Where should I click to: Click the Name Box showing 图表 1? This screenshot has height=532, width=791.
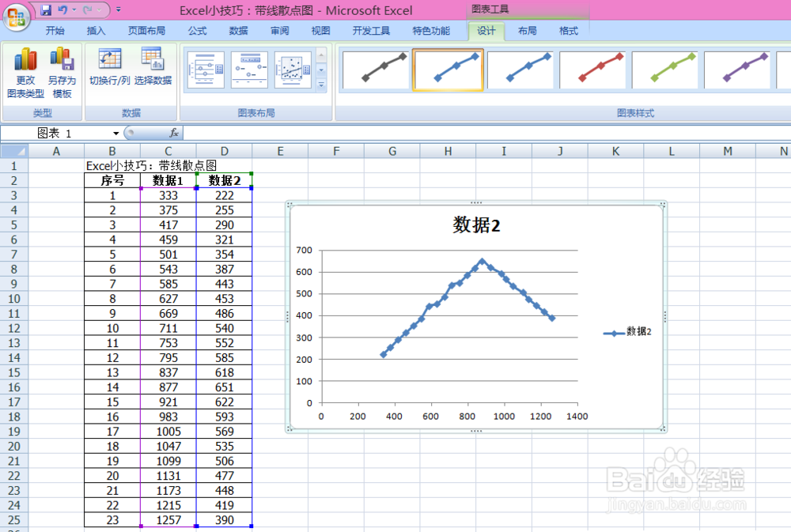point(55,133)
